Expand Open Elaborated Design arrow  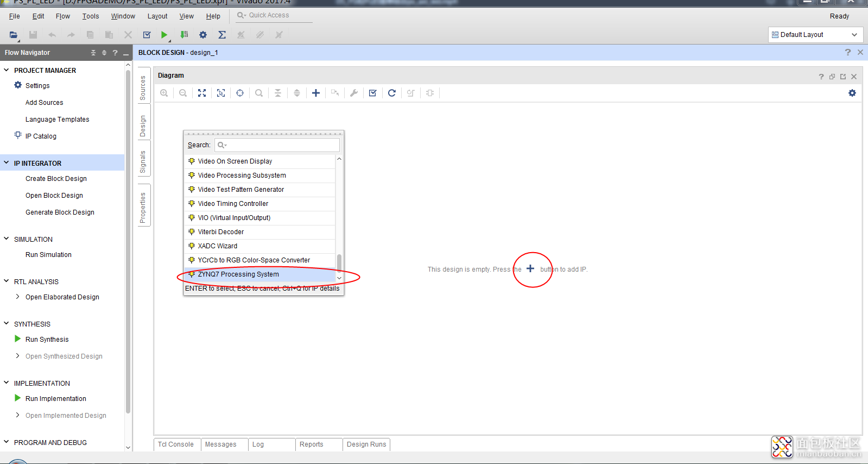[18, 297]
